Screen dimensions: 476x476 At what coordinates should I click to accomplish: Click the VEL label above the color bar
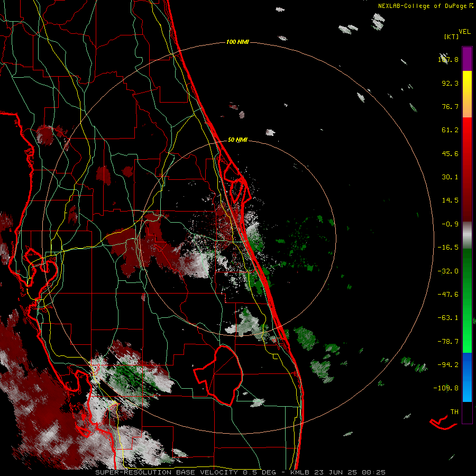pyautogui.click(x=464, y=32)
